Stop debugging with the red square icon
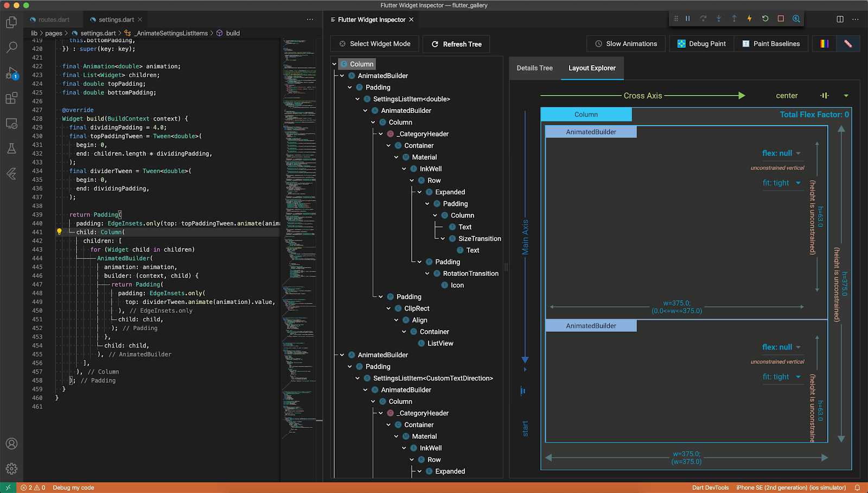This screenshot has width=868, height=493. click(781, 18)
